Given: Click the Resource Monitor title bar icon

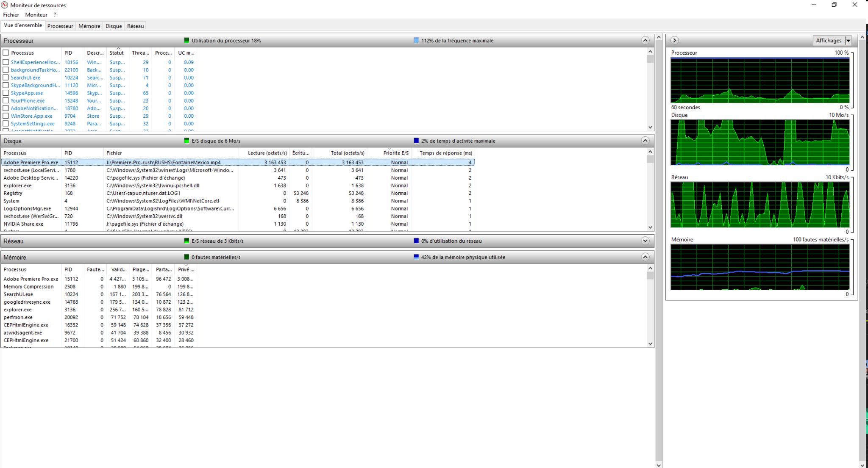Looking at the screenshot, I should (5, 5).
